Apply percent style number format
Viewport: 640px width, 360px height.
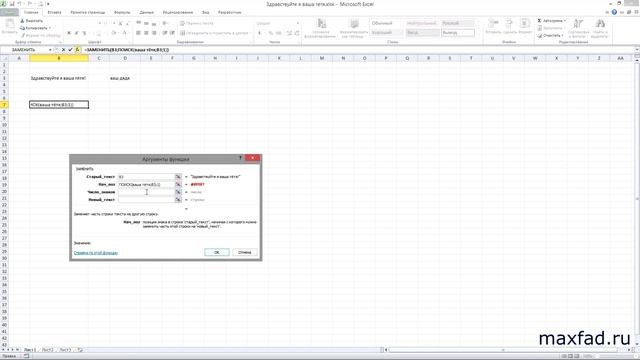click(x=270, y=33)
